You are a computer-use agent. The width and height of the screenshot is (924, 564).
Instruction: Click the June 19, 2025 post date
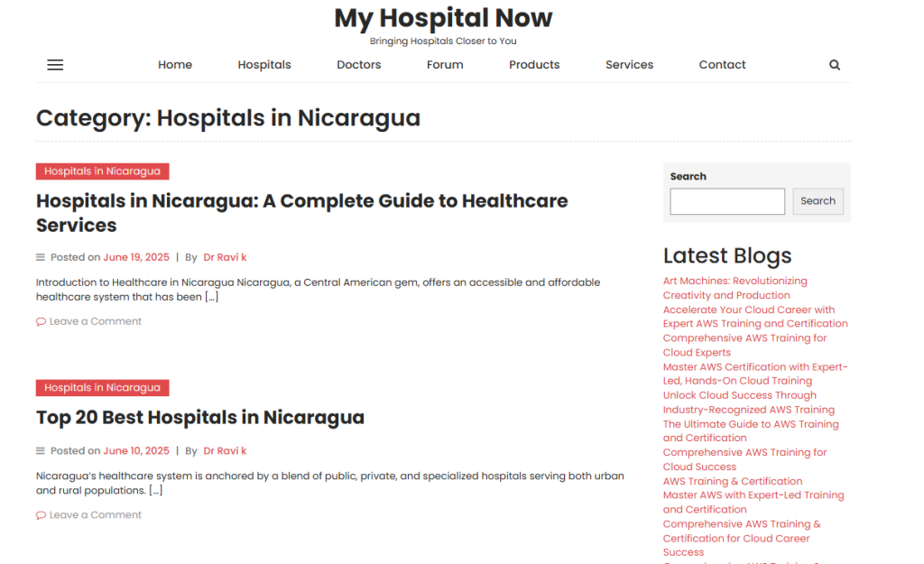pyautogui.click(x=135, y=257)
